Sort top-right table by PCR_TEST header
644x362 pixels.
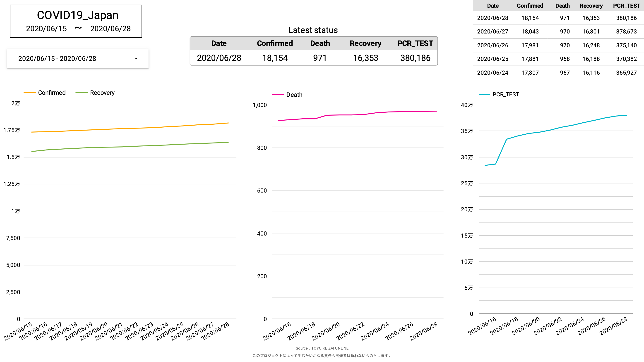[626, 6]
